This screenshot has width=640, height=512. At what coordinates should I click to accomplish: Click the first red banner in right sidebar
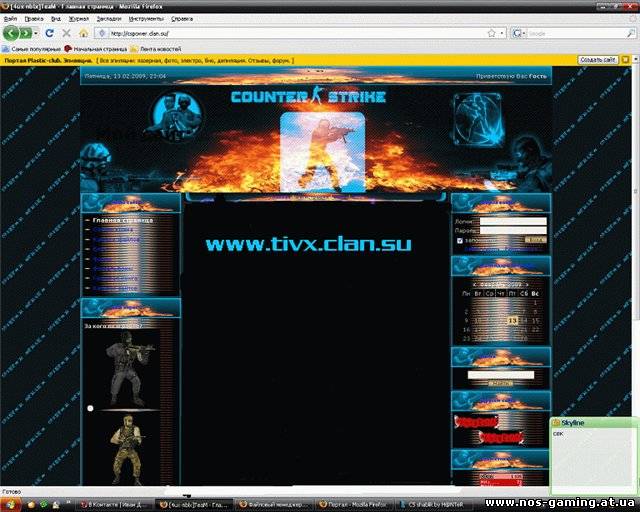pos(476,422)
